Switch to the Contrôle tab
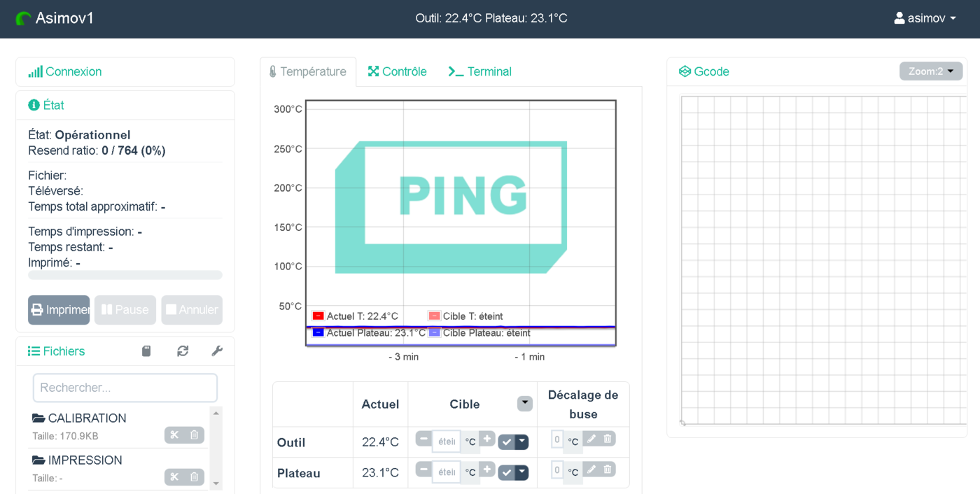980x494 pixels. tap(398, 71)
